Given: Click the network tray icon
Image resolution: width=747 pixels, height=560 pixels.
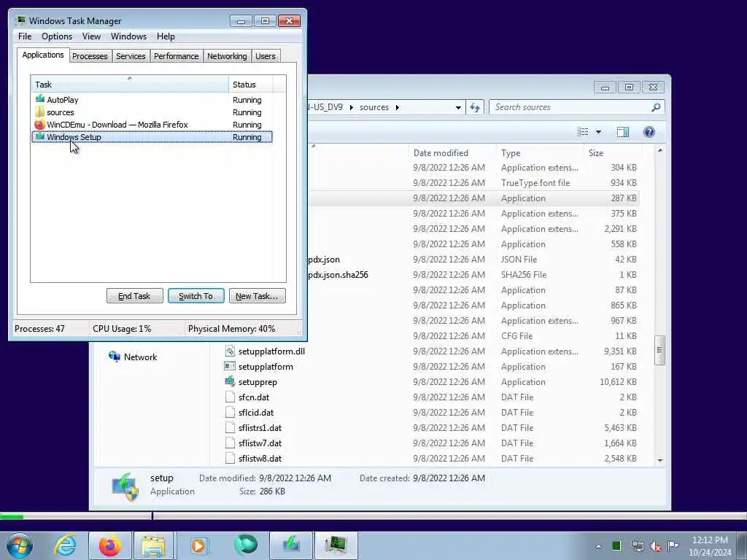Looking at the screenshot, I should 638,546.
